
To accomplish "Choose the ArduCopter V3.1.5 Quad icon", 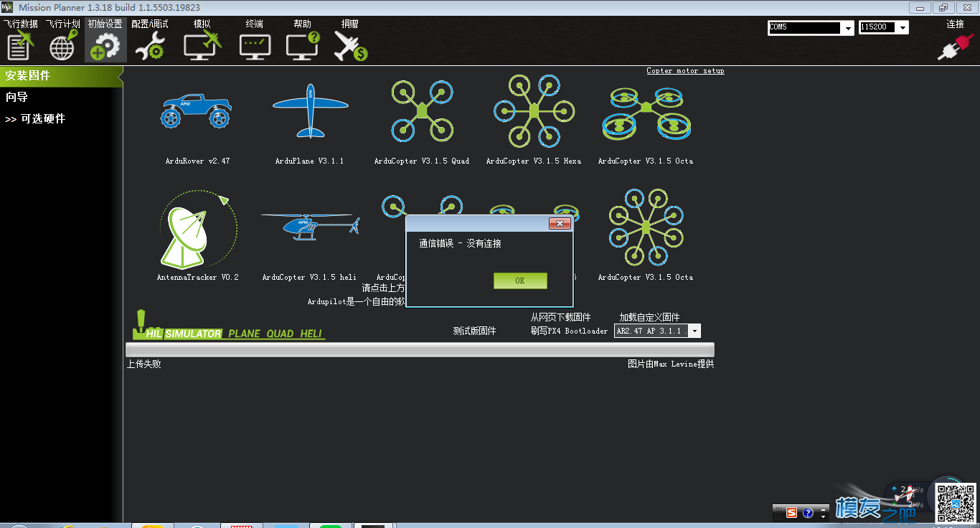I will 422,111.
